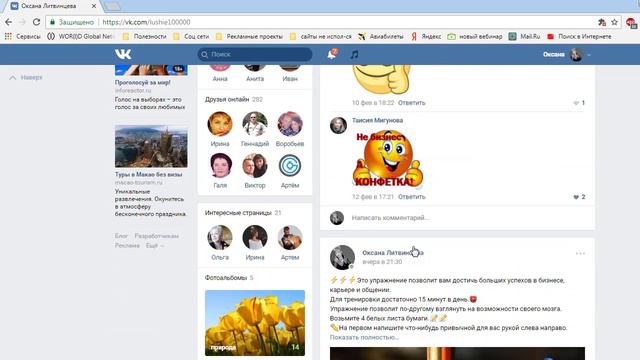Viewport: 640px width, 360px height.
Task: Reload the page with refresh icon
Action: coord(36,22)
